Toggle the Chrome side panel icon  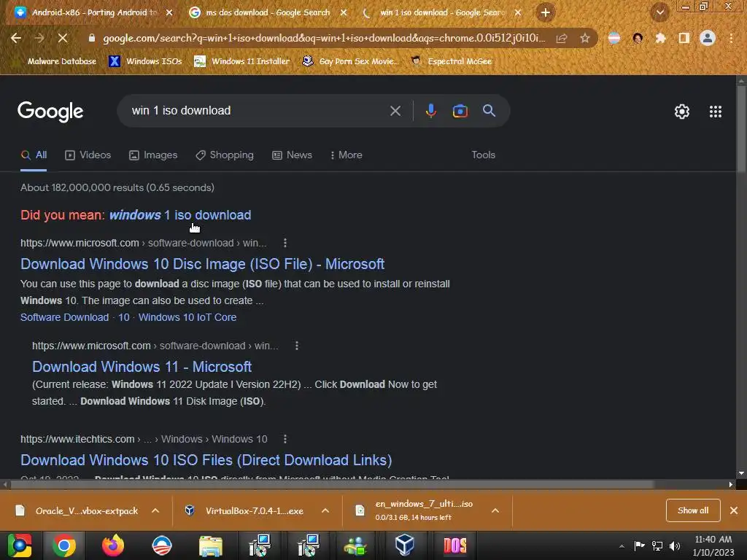click(x=684, y=38)
